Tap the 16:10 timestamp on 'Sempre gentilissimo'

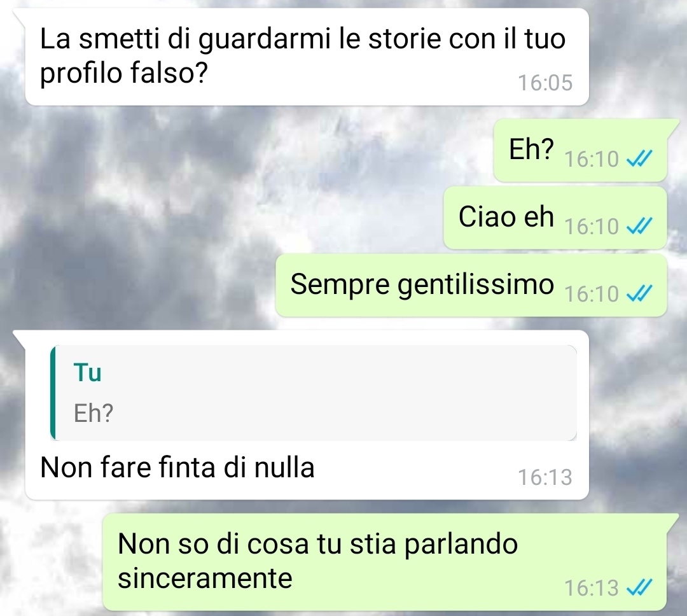click(x=592, y=294)
